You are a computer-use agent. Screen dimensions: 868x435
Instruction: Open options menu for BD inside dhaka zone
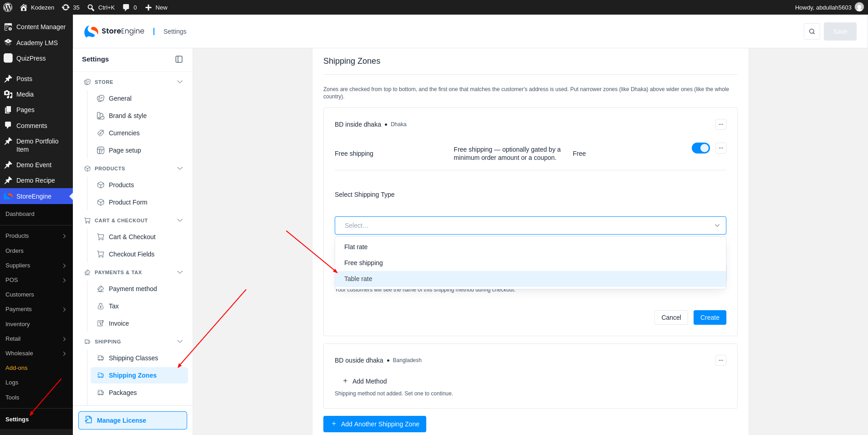[720, 124]
